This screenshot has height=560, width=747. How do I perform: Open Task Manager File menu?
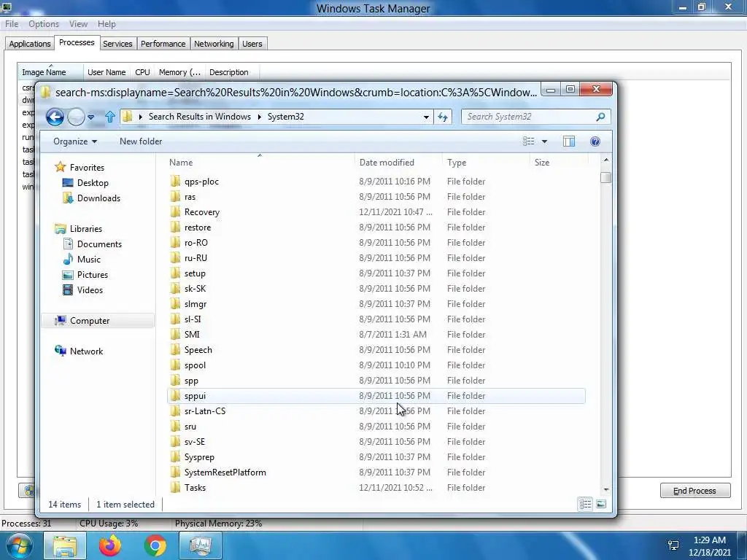[x=12, y=24]
